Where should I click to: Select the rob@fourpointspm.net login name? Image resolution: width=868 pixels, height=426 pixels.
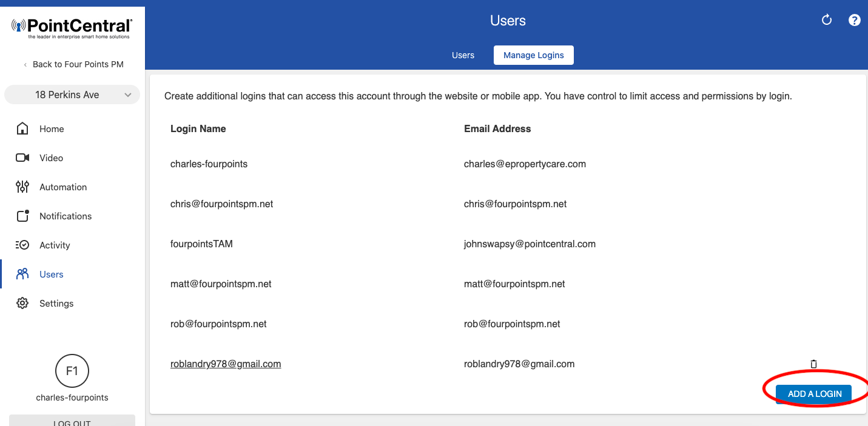(x=218, y=324)
